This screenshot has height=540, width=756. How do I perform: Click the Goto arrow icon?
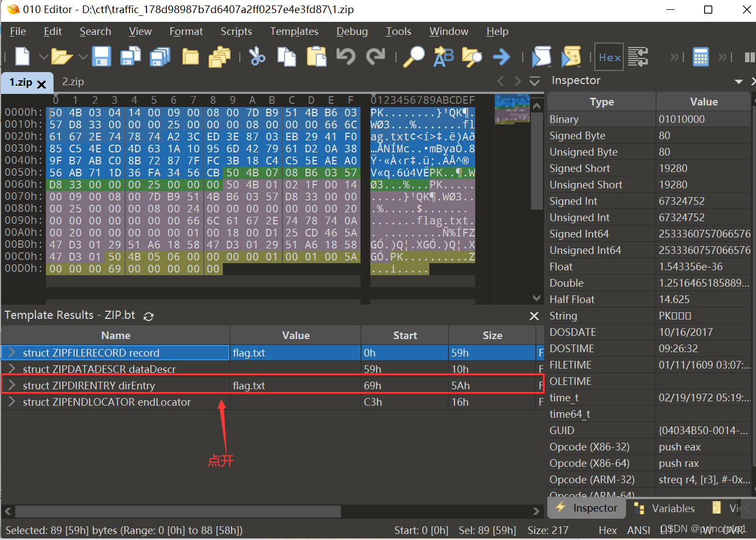(x=501, y=56)
